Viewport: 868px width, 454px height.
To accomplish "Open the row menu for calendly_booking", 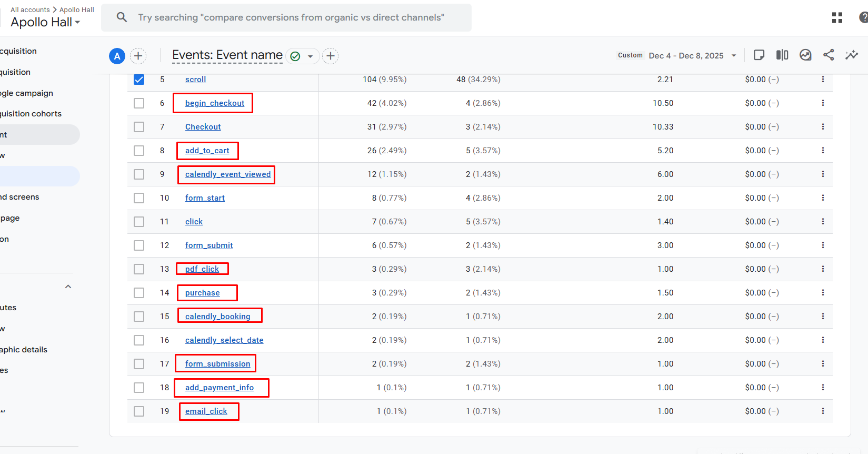I will pos(823,317).
